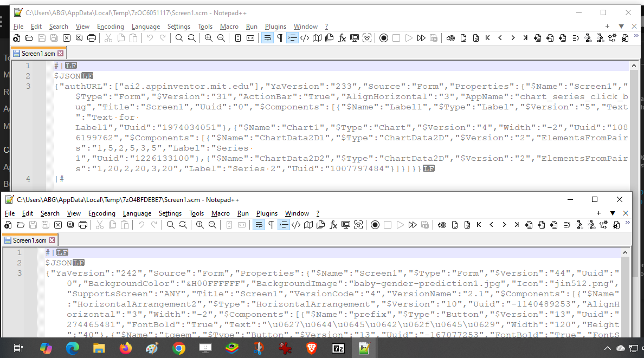
Task: Click line number 3 in lower window
Action: pos(20,273)
